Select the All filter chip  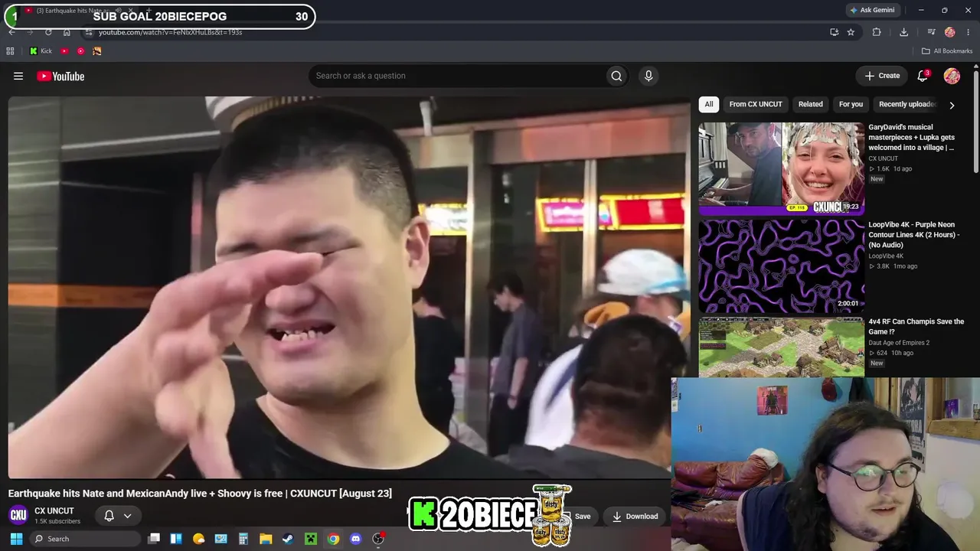tap(709, 104)
